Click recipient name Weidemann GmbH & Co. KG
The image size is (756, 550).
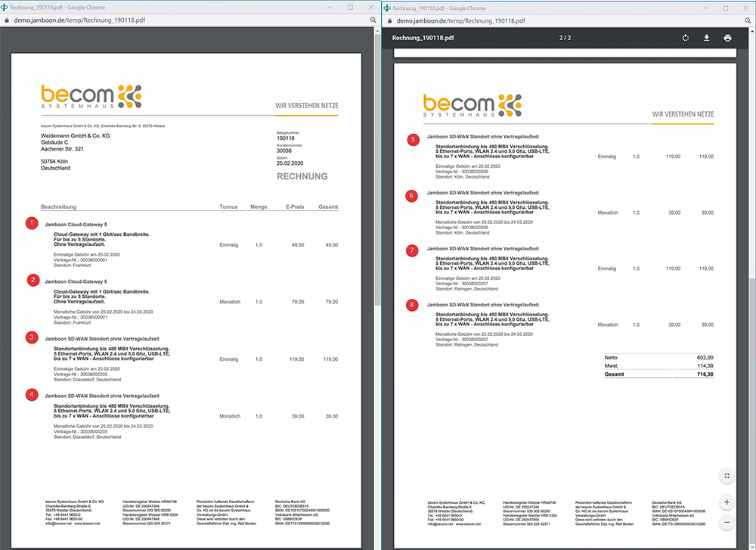[x=75, y=135]
